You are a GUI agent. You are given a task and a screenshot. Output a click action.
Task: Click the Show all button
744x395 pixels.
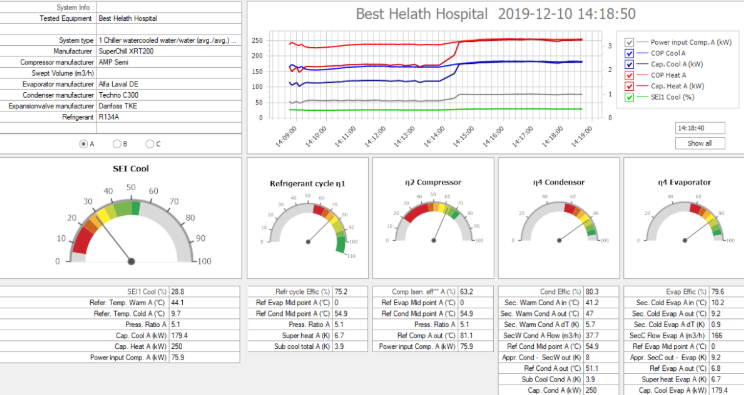(700, 143)
